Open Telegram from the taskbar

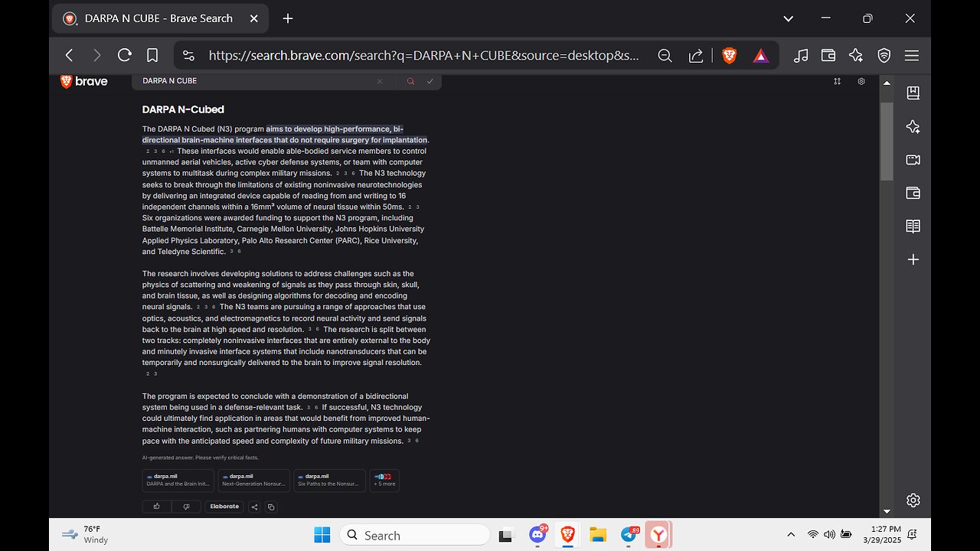630,535
